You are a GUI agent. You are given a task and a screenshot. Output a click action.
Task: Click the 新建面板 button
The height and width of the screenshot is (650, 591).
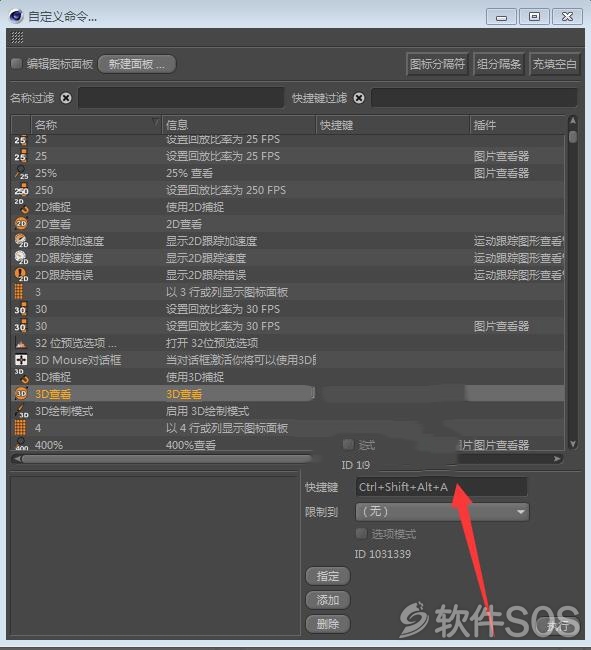coord(137,64)
